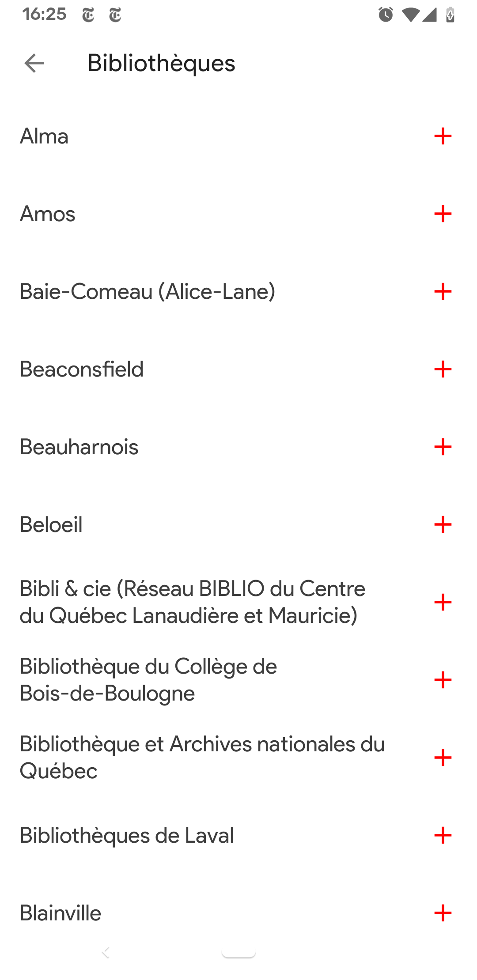Tap the back arrow beside Bibliothèques

[x=34, y=63]
